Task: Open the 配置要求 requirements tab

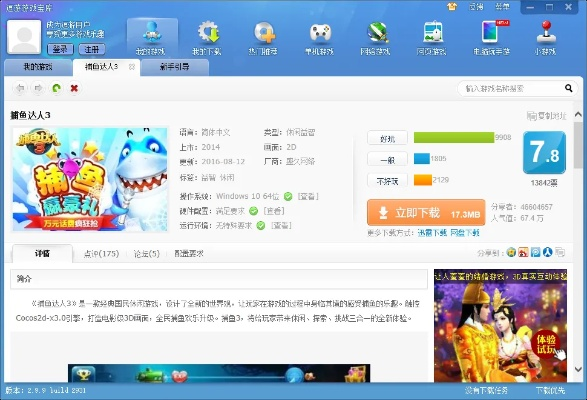Action: [189, 254]
